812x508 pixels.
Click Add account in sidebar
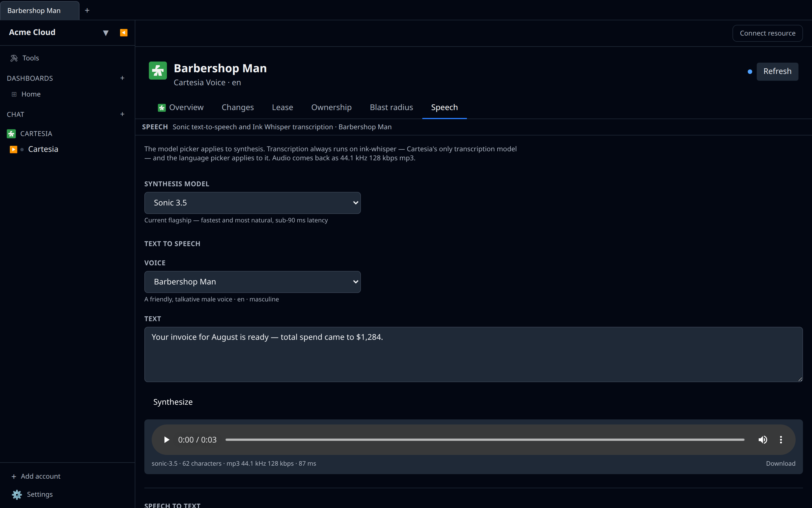click(x=36, y=476)
